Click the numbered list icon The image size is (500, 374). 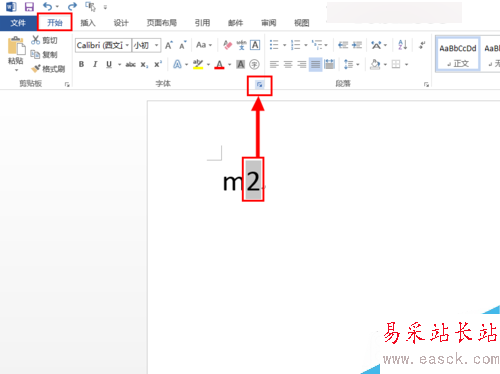click(x=295, y=45)
